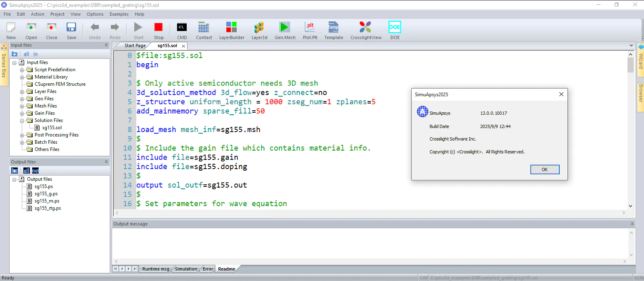This screenshot has height=281, width=644.
Task: Click the Undo arrow icon
Action: click(95, 27)
